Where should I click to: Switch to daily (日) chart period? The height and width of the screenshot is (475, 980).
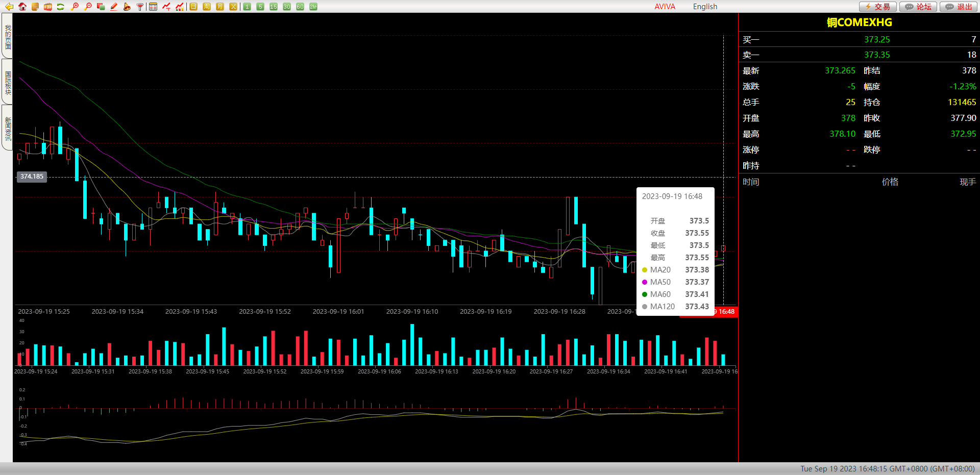click(193, 7)
